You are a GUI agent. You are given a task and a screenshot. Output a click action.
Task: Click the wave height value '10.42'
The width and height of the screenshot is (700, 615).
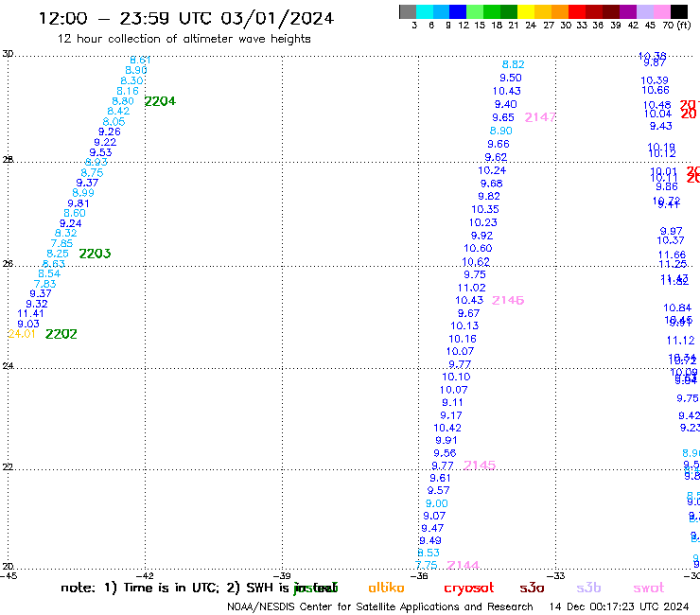[x=447, y=428]
